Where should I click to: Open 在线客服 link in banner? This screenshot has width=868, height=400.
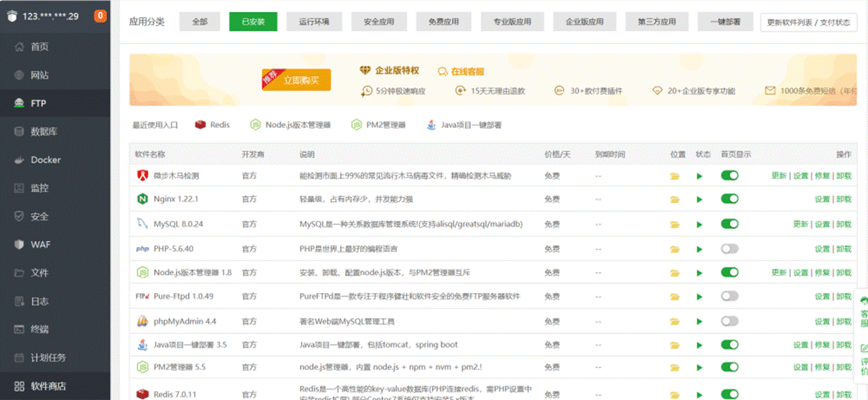click(462, 72)
